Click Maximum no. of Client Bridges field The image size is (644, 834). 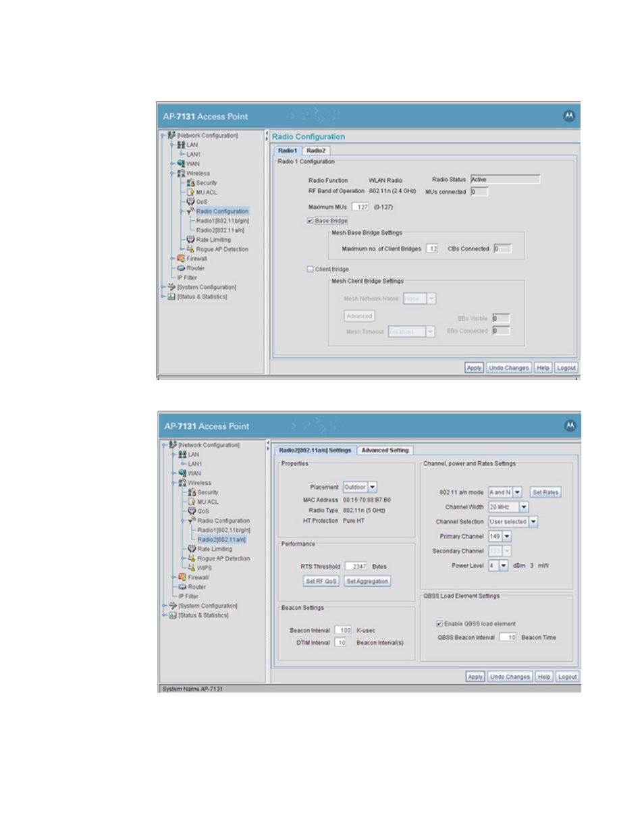point(432,249)
